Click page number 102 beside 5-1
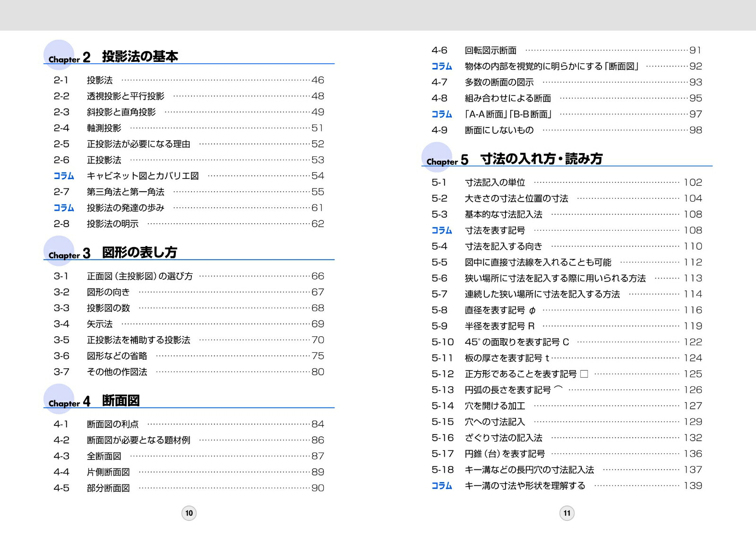756x536 pixels. 693,183
